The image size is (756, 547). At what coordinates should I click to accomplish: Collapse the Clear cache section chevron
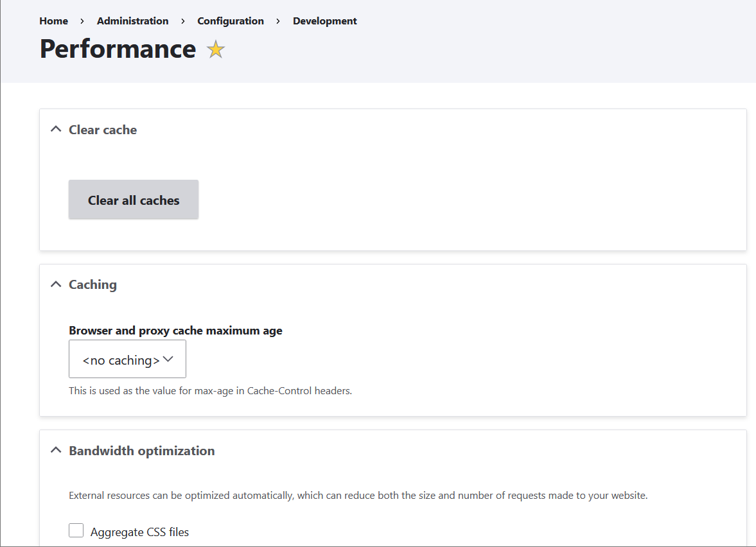coord(57,129)
